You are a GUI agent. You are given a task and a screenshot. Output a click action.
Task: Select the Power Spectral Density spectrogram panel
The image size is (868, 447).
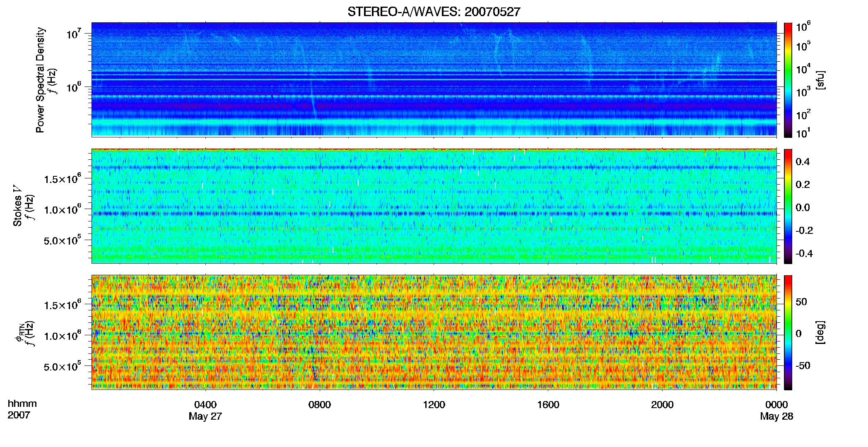(434, 79)
